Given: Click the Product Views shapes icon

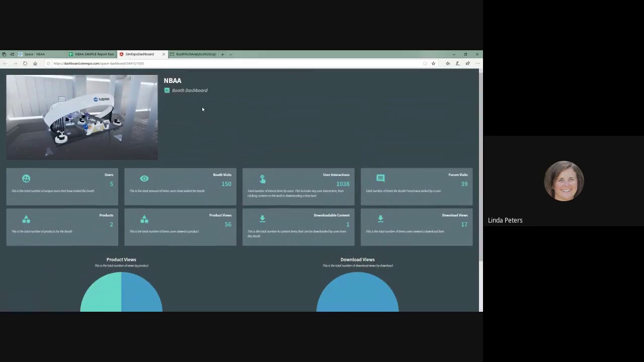Looking at the screenshot, I should (x=144, y=219).
